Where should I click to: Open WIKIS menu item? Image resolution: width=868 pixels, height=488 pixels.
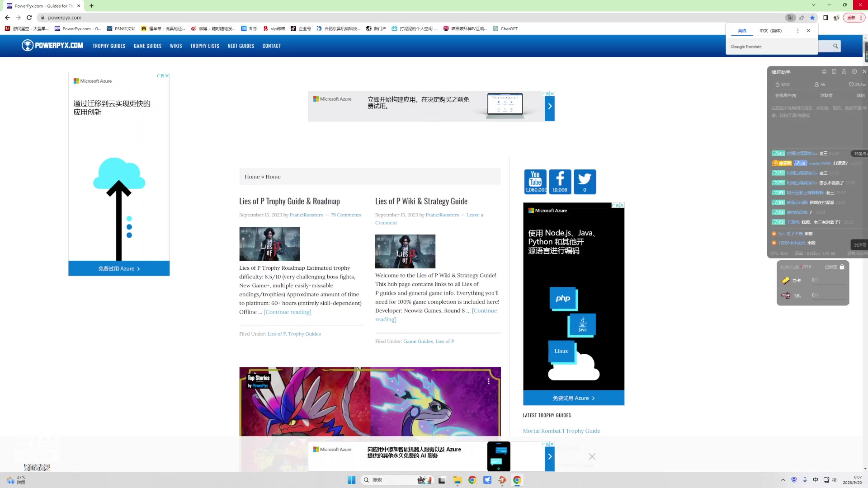click(176, 46)
